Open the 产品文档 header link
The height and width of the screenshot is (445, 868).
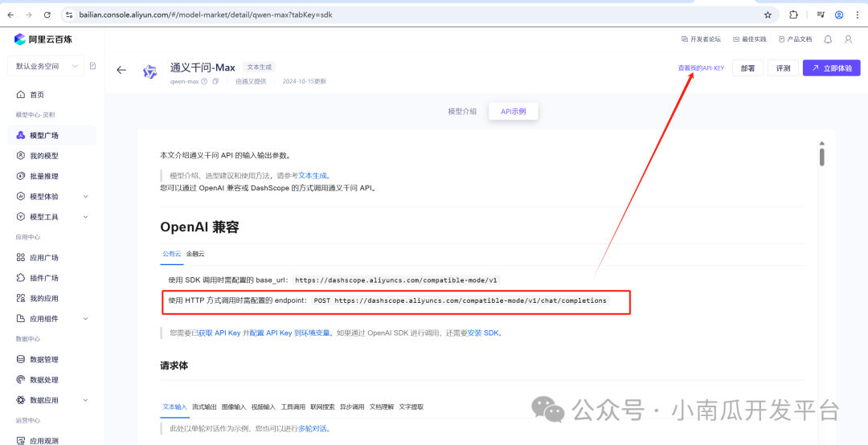tap(796, 39)
